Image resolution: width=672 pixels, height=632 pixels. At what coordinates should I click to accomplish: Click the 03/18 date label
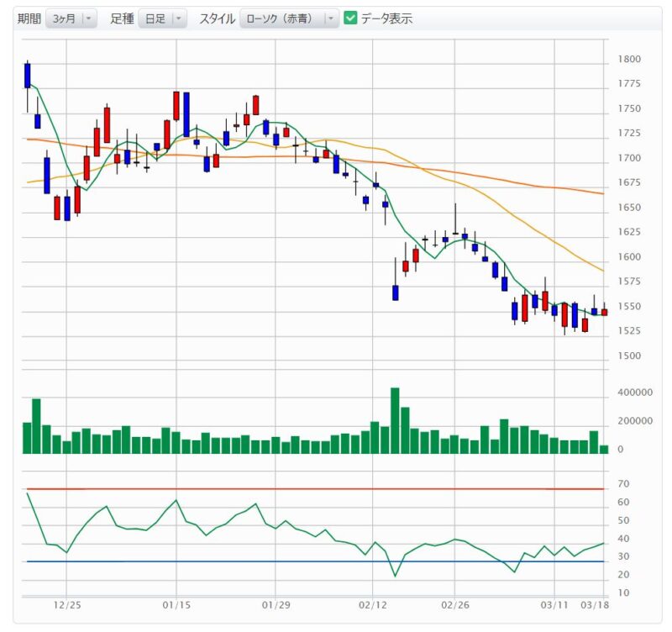pyautogui.click(x=595, y=605)
